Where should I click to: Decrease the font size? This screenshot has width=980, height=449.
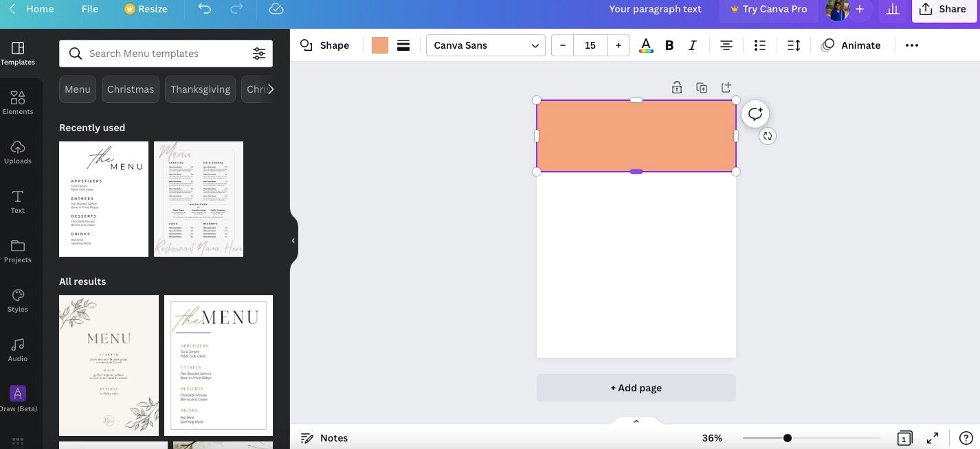click(563, 45)
